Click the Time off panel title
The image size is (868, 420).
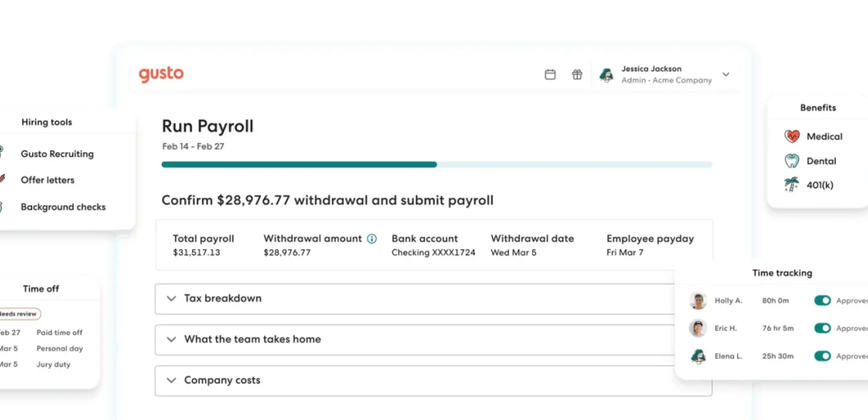41,289
